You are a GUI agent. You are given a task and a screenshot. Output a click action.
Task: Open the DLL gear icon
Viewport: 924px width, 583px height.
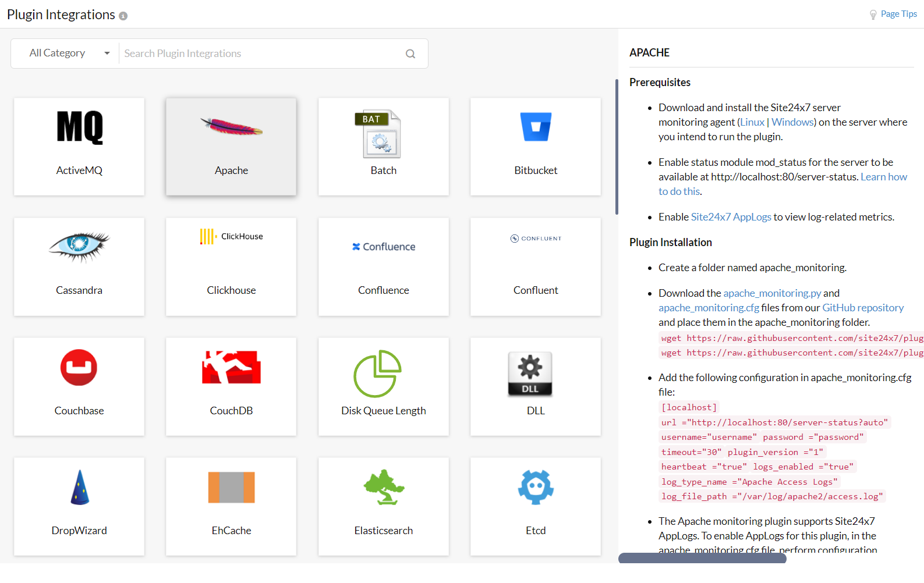point(530,374)
